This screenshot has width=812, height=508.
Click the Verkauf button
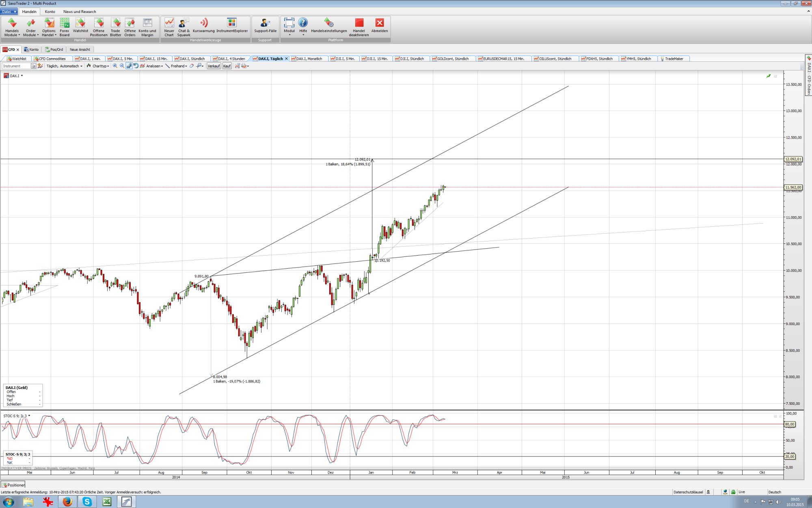click(x=214, y=66)
